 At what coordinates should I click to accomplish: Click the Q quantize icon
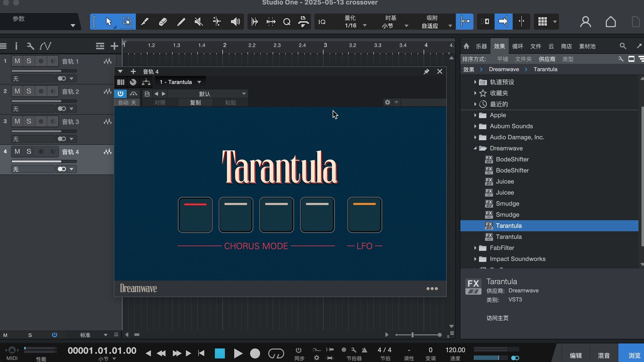(x=287, y=22)
